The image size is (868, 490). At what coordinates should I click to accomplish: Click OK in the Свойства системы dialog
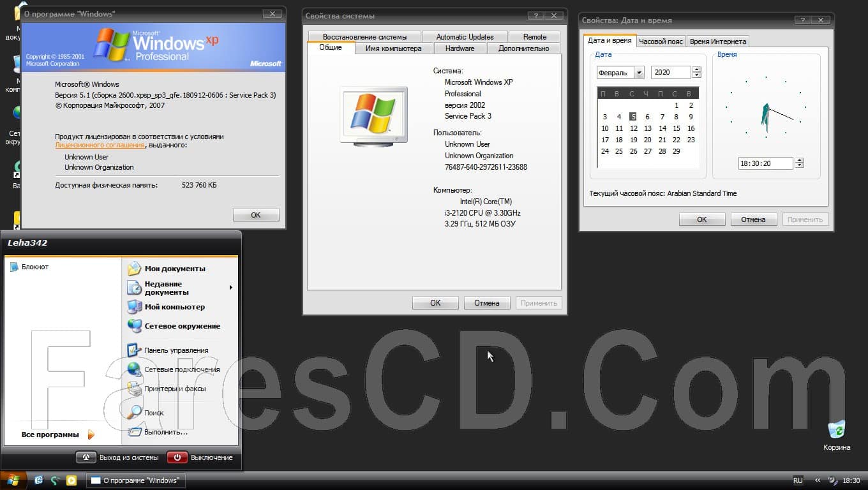(x=435, y=303)
